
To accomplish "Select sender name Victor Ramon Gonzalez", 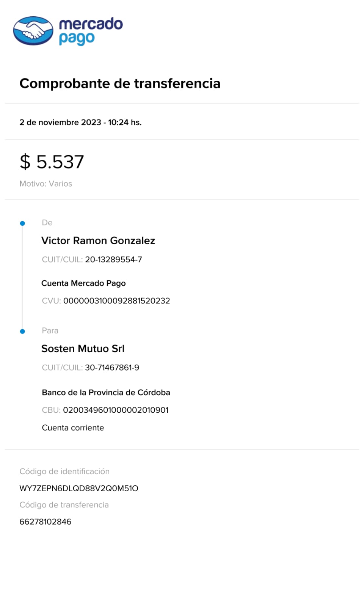I will (98, 241).
